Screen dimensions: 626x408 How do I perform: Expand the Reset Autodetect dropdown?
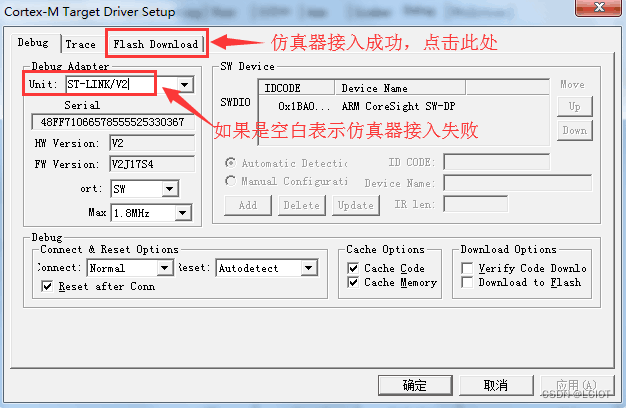click(x=309, y=268)
